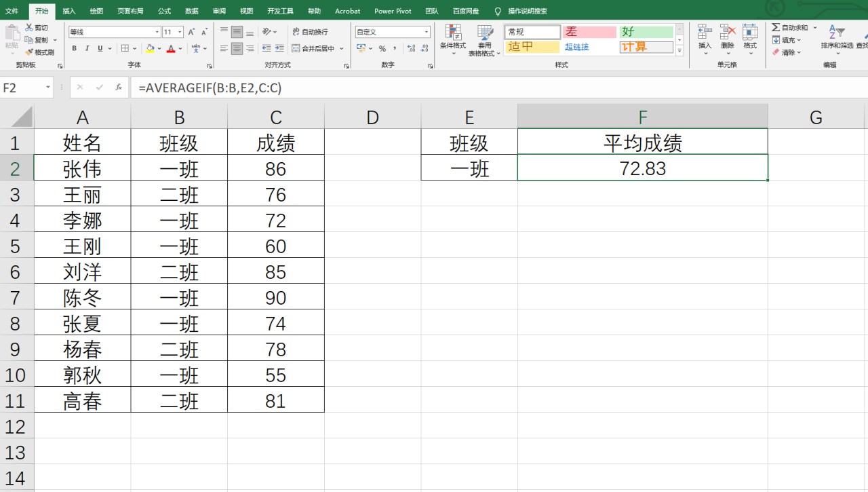Click the Copy (复制) button
The width and height of the screenshot is (868, 492).
(37, 40)
